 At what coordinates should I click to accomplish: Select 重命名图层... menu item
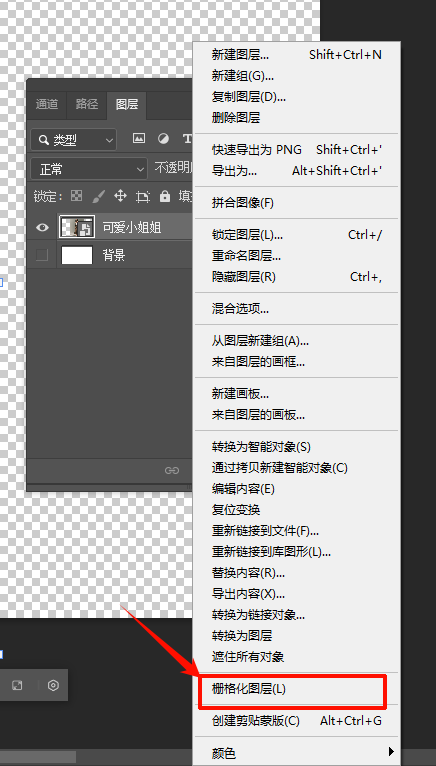tap(297, 256)
